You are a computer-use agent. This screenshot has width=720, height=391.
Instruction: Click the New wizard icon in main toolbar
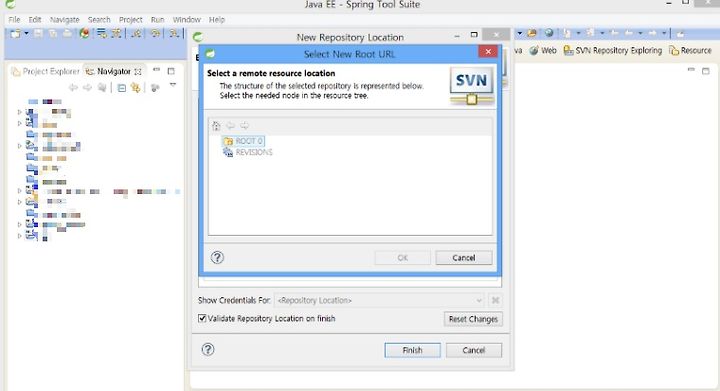[x=15, y=34]
